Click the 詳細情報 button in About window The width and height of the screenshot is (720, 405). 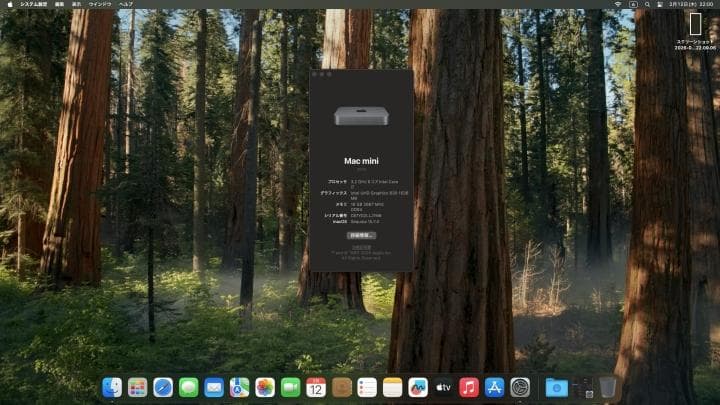361,235
